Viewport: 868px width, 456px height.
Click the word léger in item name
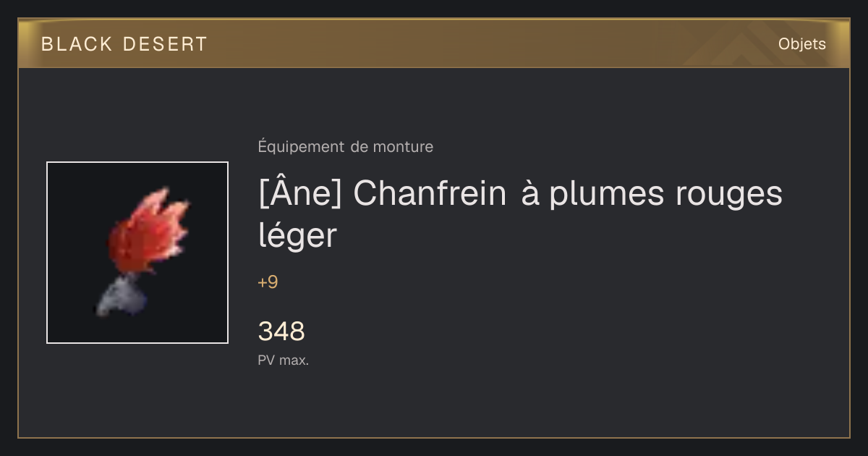(x=297, y=236)
